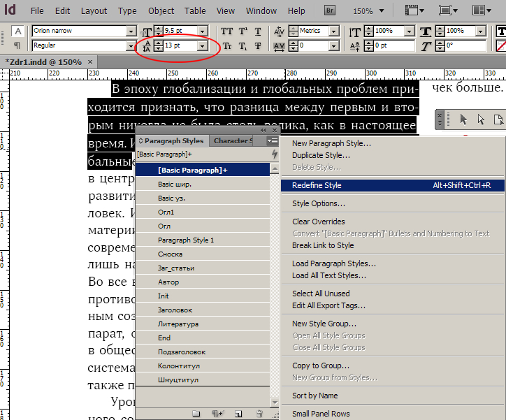Click the baseline shift stepper
Screen dimensions: 506x420
coord(369,46)
